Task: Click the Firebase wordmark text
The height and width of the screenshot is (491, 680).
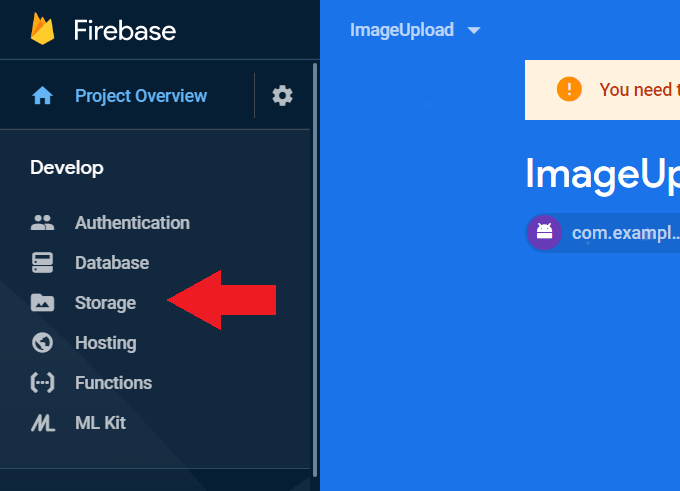Action: [x=125, y=30]
